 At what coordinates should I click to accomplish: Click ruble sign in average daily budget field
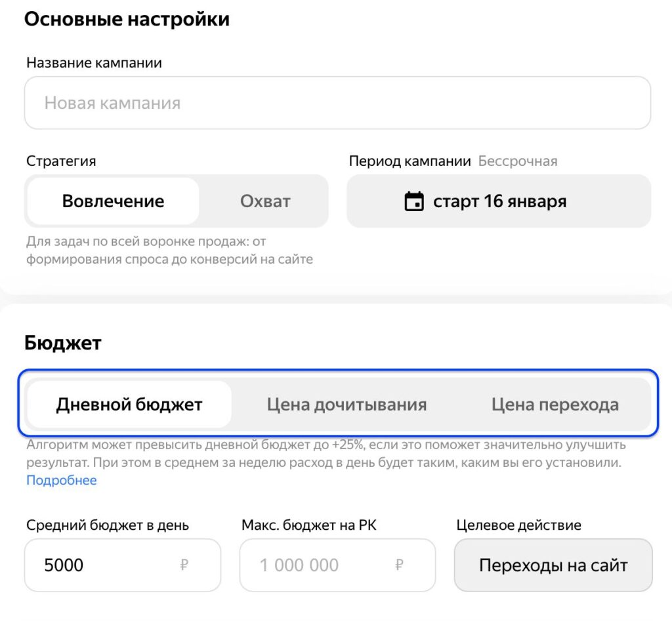pos(184,565)
